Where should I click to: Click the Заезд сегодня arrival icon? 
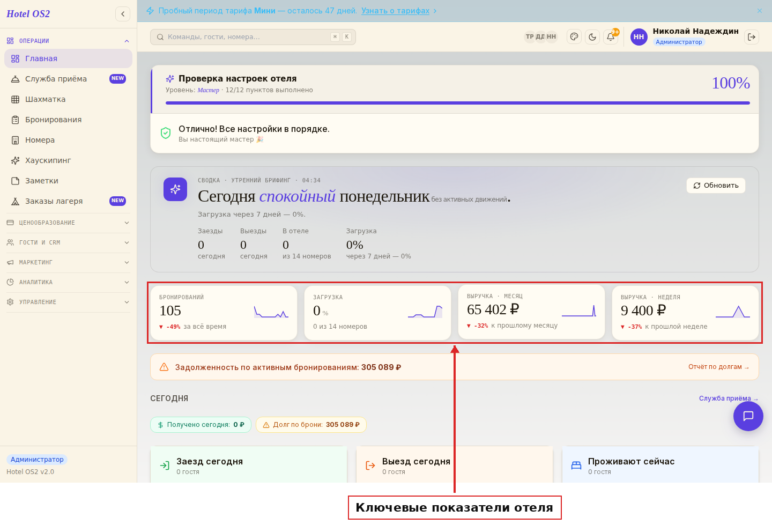[x=165, y=465]
